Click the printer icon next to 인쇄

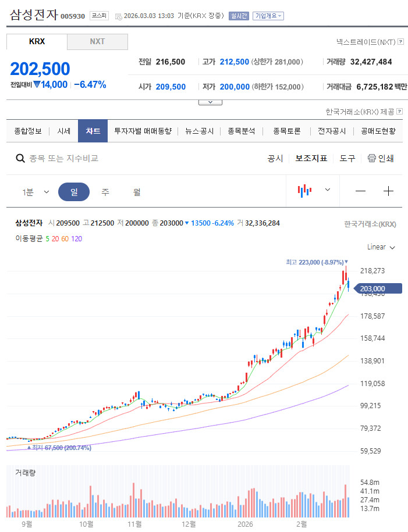tap(372, 158)
